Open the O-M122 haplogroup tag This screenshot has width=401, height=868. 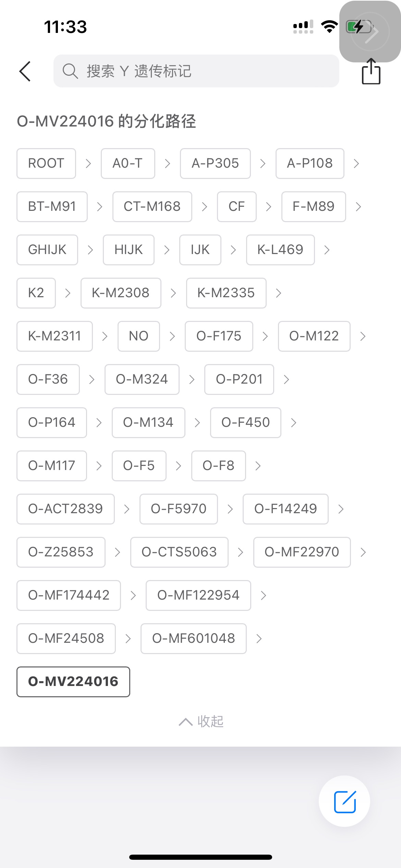[x=314, y=336]
